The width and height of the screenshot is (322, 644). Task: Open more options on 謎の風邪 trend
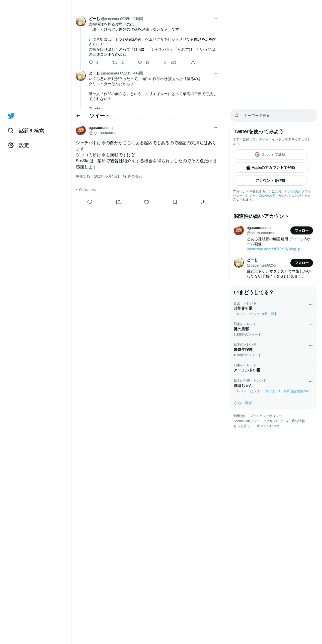pos(310,325)
